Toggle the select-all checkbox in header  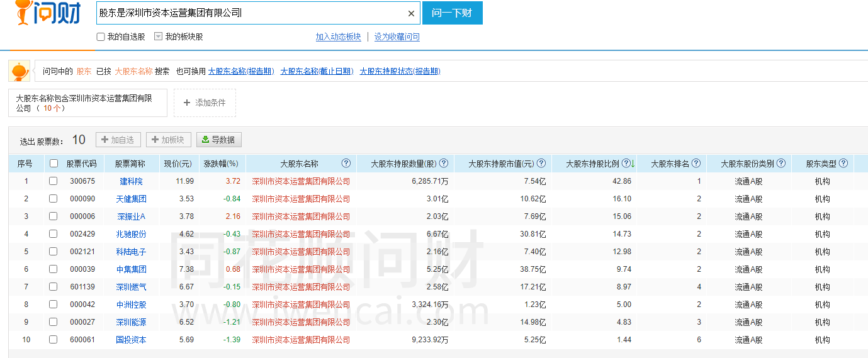(54, 164)
